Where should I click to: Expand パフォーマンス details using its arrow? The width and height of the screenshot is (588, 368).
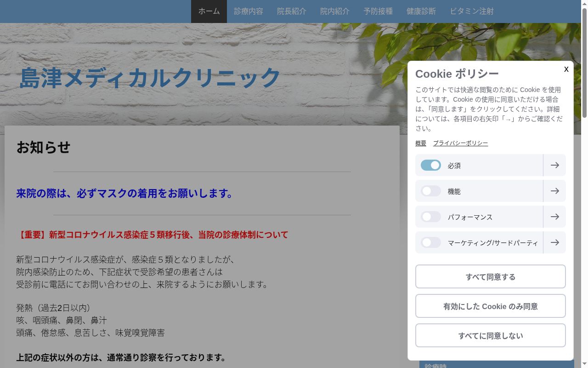click(x=554, y=217)
